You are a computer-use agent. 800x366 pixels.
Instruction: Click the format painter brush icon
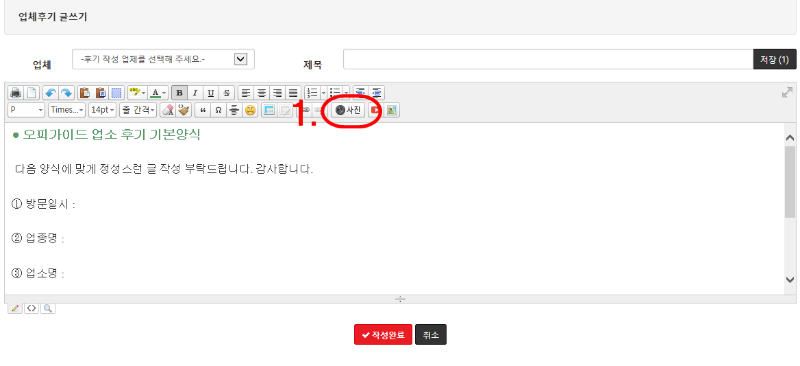click(x=184, y=110)
